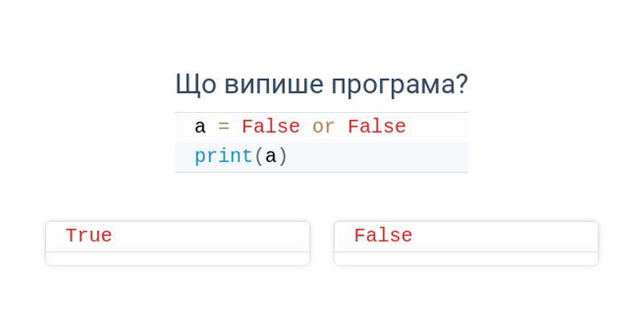
Task: Click the empty footer strip under False
Action: (466, 258)
